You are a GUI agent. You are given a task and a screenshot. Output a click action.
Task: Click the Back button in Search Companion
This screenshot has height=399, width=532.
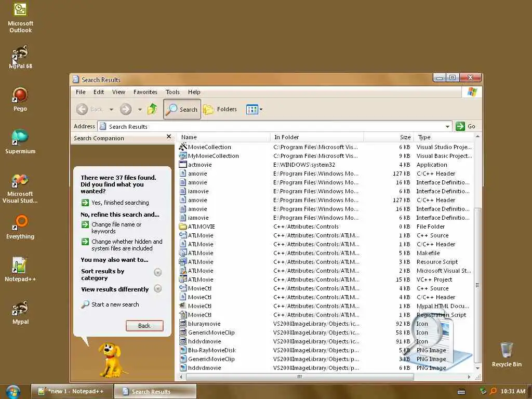(144, 325)
